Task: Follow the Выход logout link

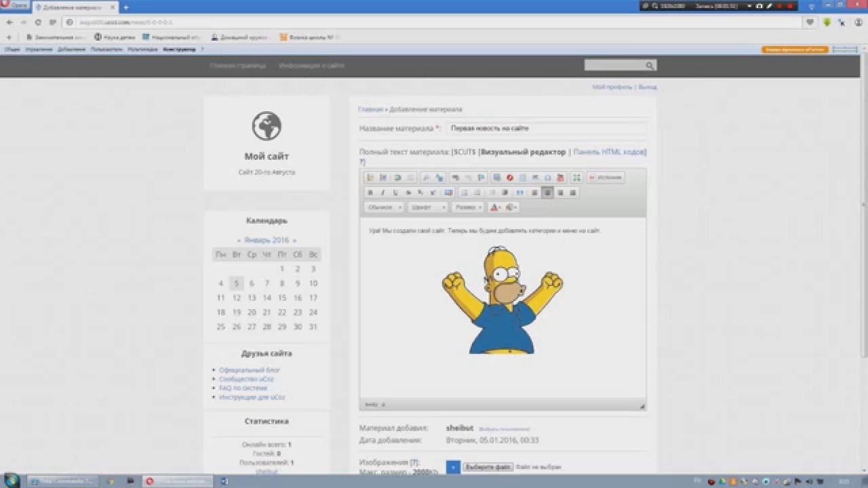Action: [x=648, y=87]
